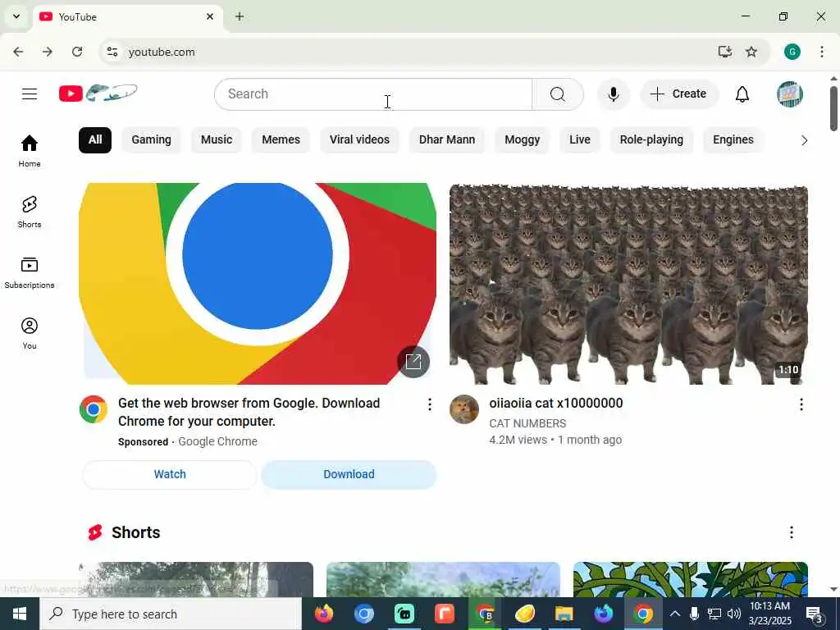840x630 pixels.
Task: Open the ad's external link icon
Action: pyautogui.click(x=413, y=362)
